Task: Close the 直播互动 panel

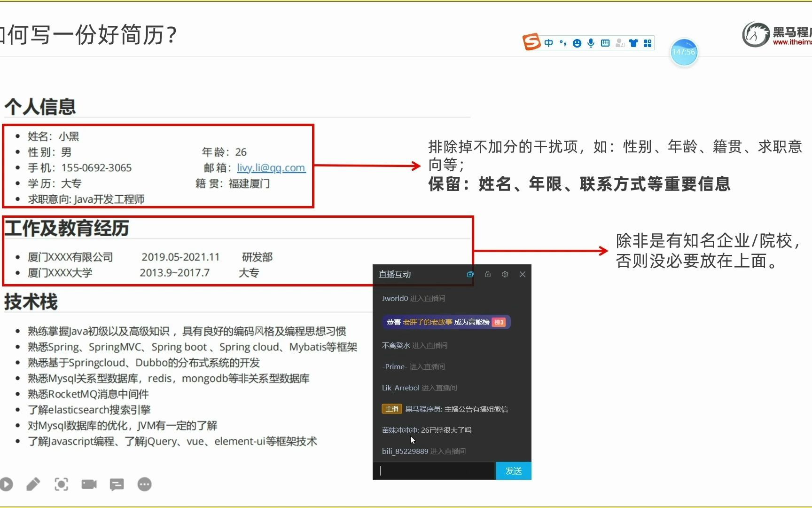Action: click(x=523, y=274)
